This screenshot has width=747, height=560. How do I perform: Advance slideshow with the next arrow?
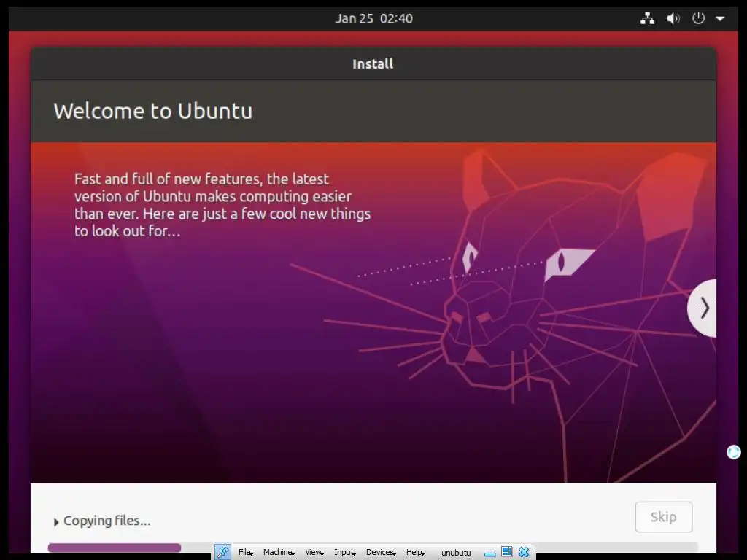coord(703,308)
